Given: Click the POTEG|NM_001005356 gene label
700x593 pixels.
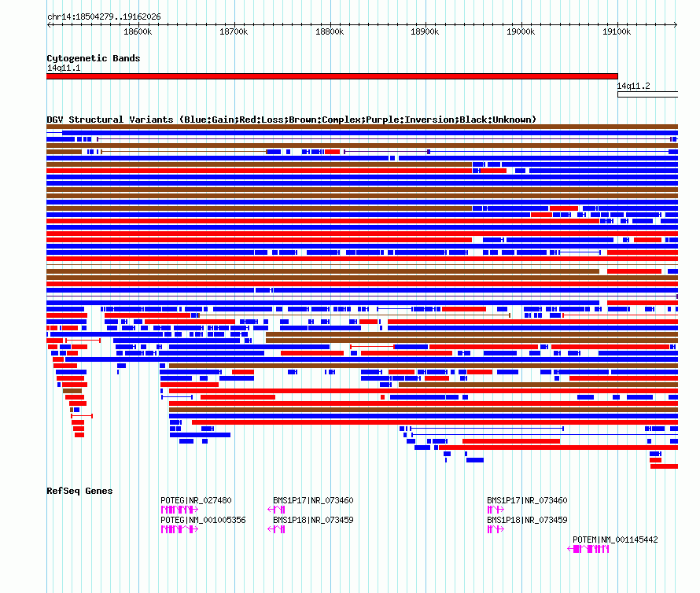Looking at the screenshot, I should [203, 520].
